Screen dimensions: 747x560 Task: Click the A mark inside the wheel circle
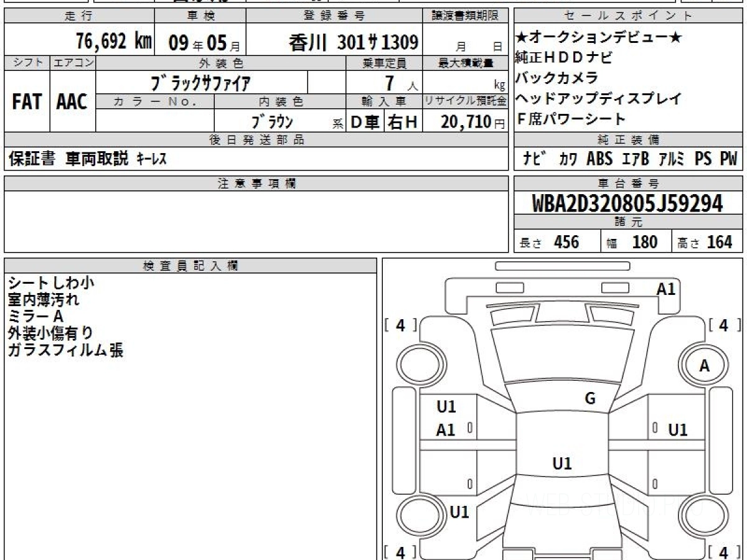click(x=704, y=366)
